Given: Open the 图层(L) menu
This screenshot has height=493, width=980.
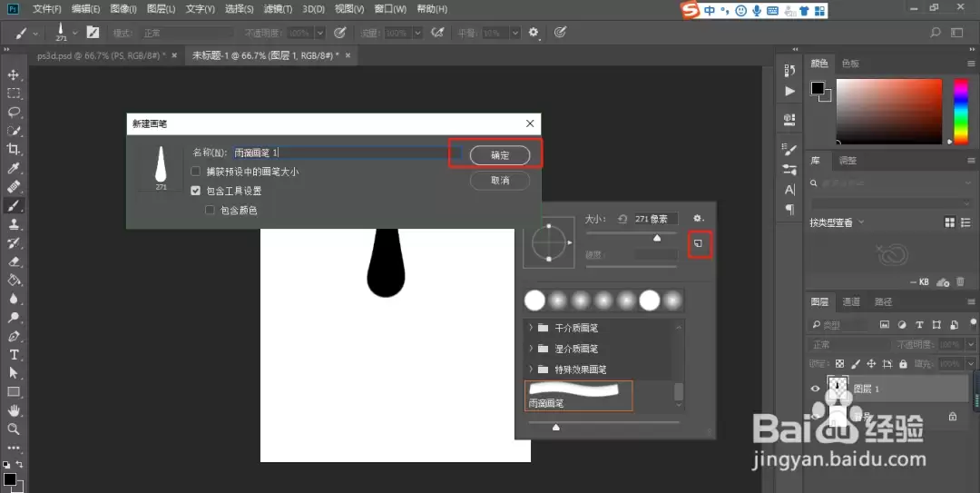Looking at the screenshot, I should (x=161, y=9).
